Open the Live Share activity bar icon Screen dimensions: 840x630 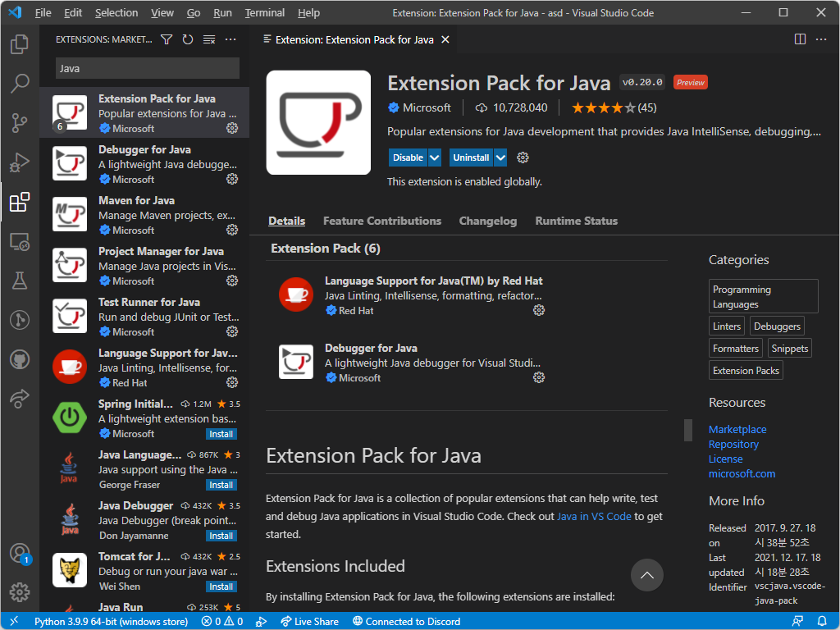tap(20, 399)
